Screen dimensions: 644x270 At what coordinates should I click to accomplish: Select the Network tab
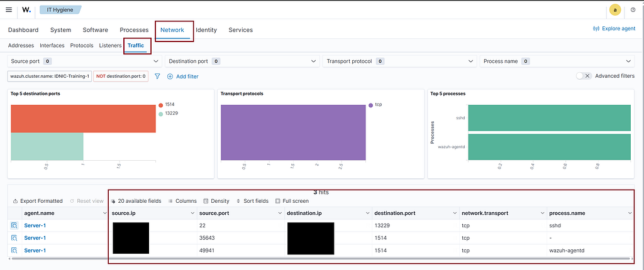172,30
